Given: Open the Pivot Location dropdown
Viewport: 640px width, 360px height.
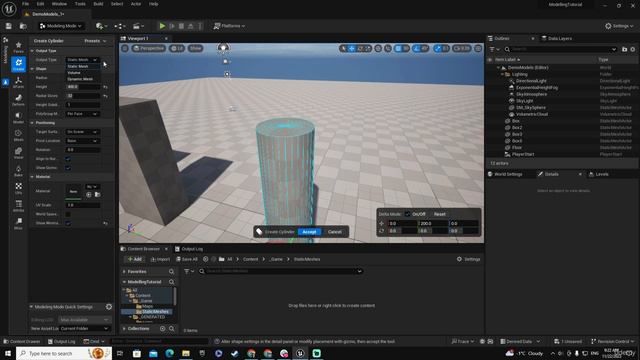Looking at the screenshot, I should pyautogui.click(x=82, y=141).
